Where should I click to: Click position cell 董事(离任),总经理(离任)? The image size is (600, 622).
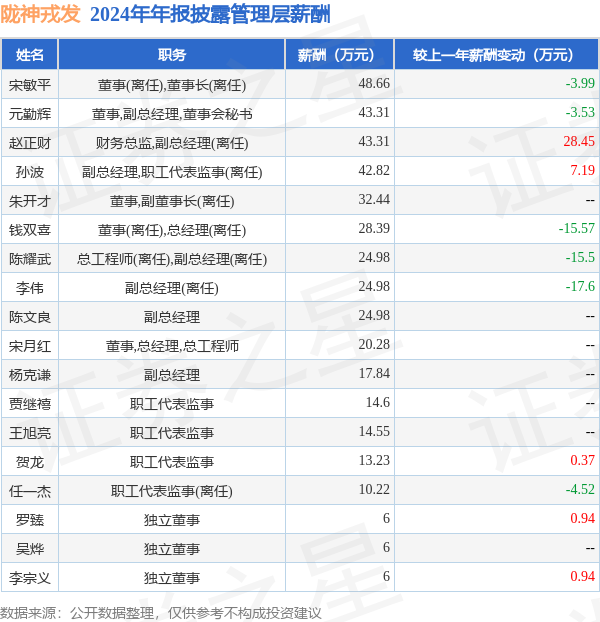tap(172, 230)
